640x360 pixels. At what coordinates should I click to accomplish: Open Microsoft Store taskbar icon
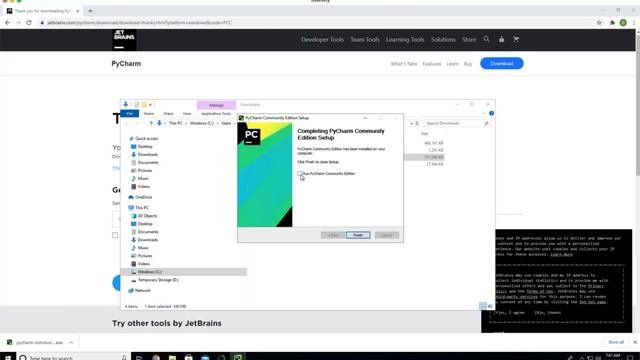pos(189,358)
